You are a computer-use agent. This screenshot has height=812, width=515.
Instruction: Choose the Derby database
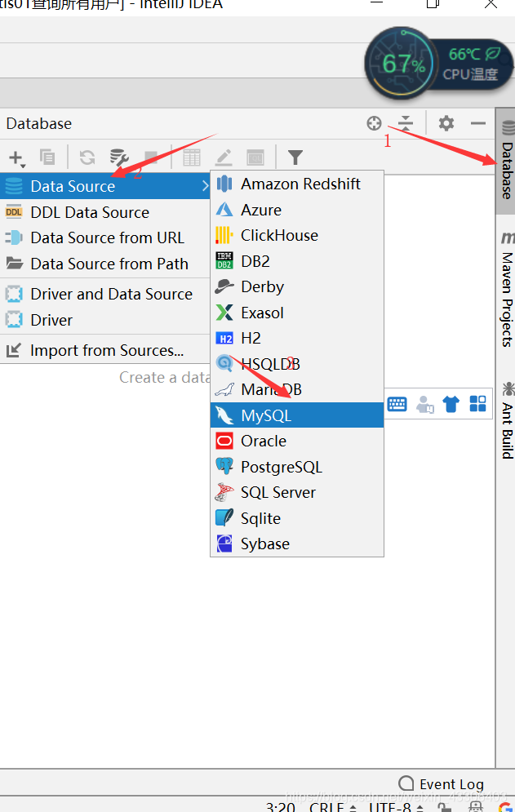click(x=297, y=286)
